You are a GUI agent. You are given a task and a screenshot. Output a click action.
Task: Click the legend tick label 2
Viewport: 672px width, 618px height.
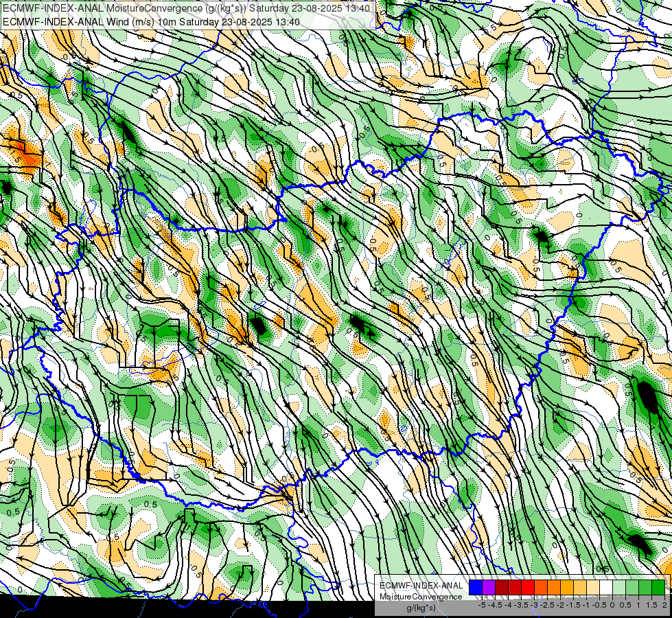pyautogui.click(x=664, y=605)
